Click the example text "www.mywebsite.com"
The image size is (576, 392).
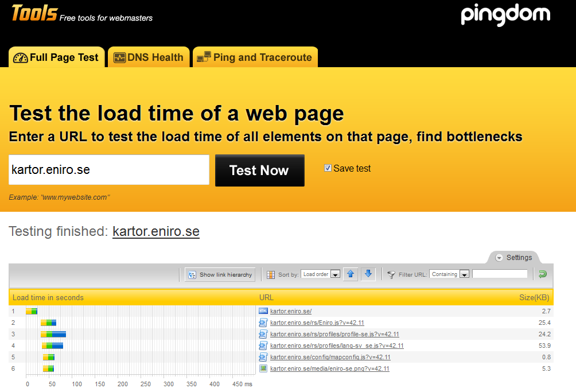click(75, 197)
